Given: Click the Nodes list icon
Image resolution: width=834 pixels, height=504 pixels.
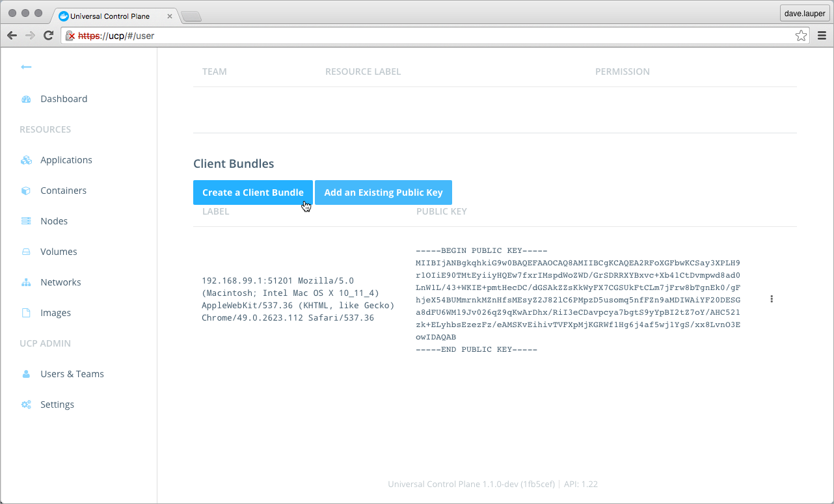Looking at the screenshot, I should (x=26, y=221).
